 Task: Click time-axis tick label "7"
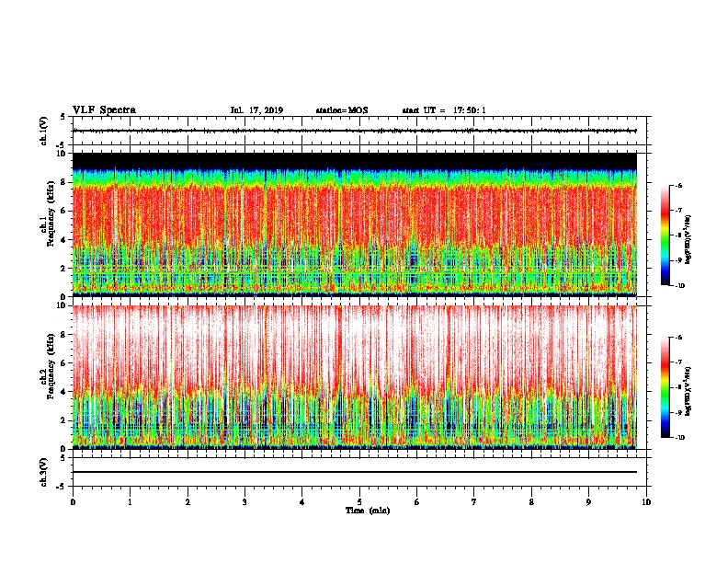pos(474,502)
